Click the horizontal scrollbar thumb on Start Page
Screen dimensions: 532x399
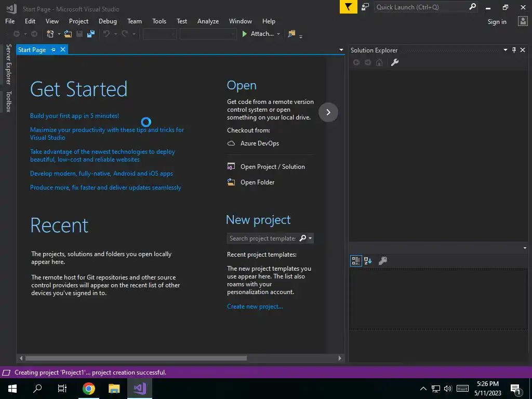136,358
